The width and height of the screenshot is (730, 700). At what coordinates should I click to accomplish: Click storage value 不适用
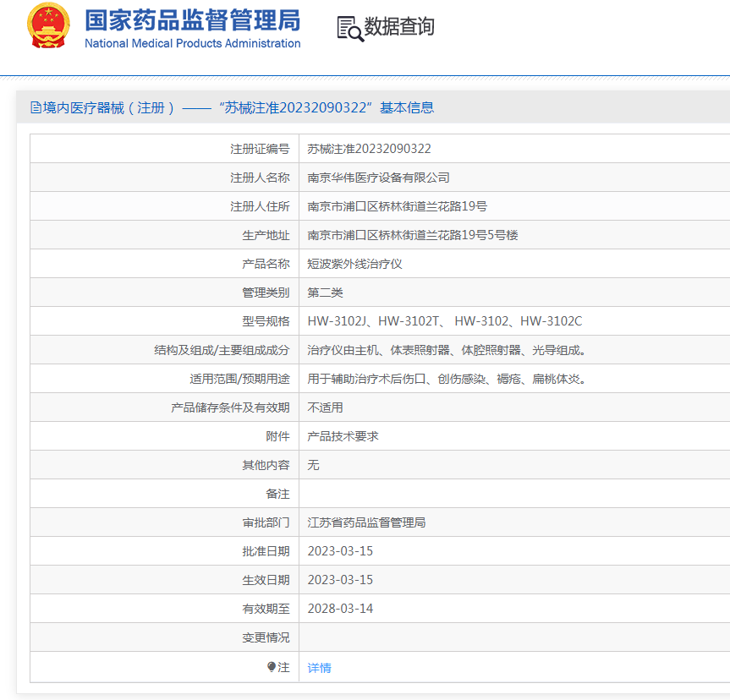click(325, 407)
